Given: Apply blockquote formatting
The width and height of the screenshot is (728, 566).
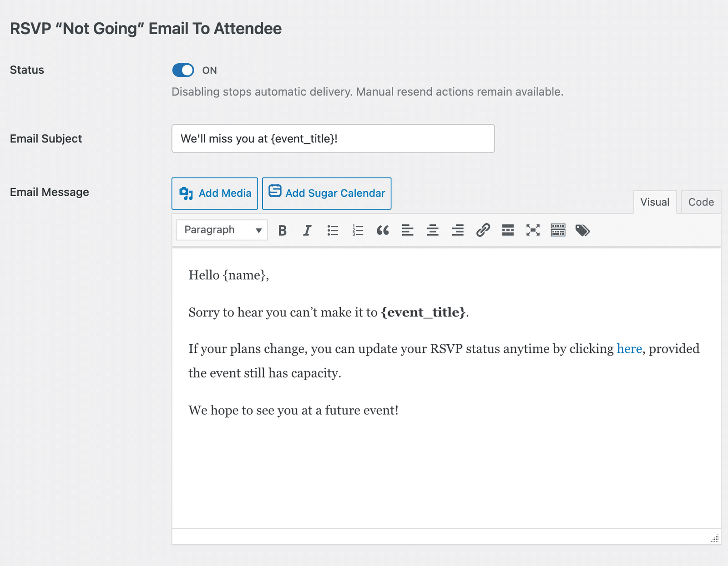Looking at the screenshot, I should pyautogui.click(x=383, y=230).
